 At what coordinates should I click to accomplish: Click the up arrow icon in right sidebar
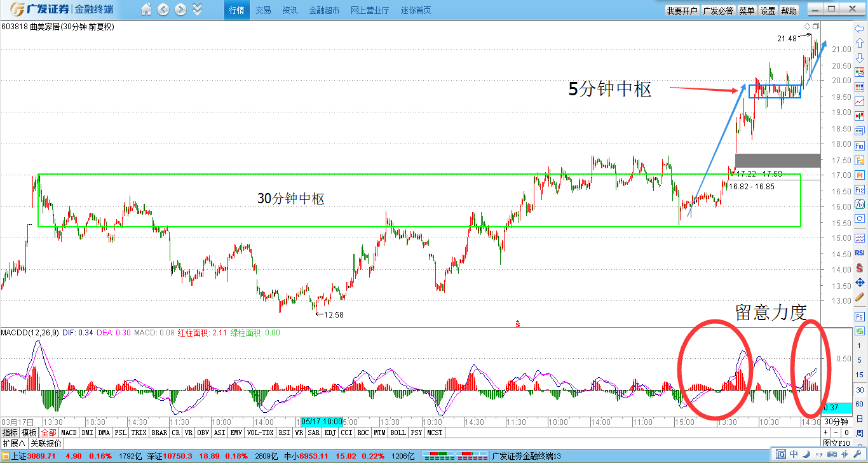tap(860, 43)
